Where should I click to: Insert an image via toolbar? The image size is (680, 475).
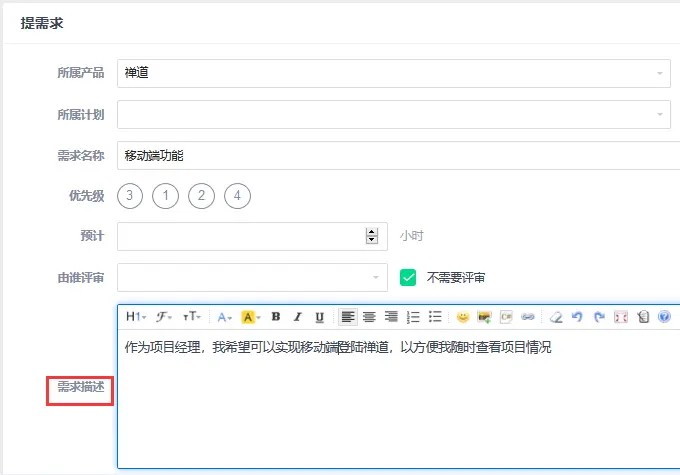(484, 317)
